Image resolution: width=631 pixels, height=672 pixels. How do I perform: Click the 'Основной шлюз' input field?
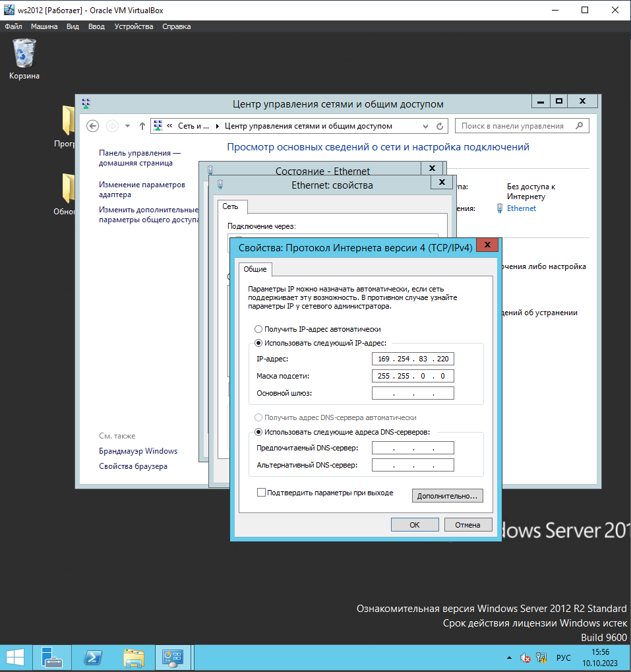pyautogui.click(x=413, y=393)
